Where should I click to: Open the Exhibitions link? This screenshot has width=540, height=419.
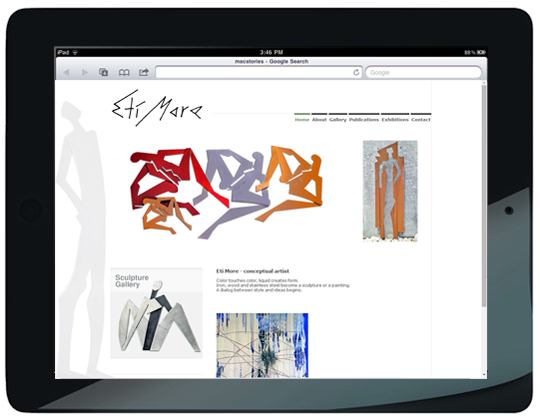395,120
